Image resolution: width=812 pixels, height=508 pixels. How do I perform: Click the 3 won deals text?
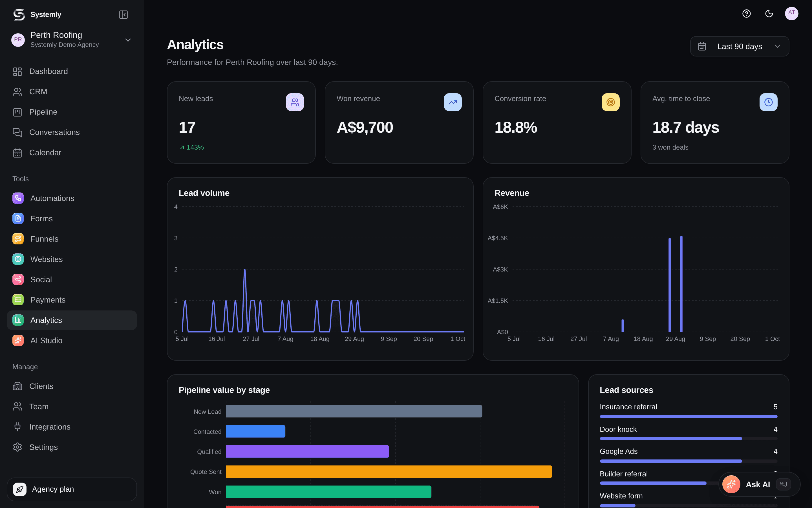670,147
